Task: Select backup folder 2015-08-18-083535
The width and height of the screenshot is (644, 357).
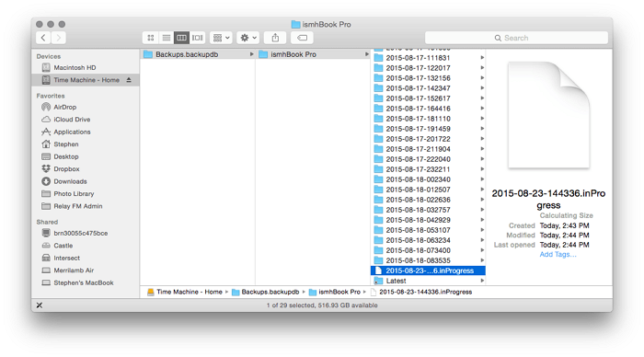Action: (428, 260)
